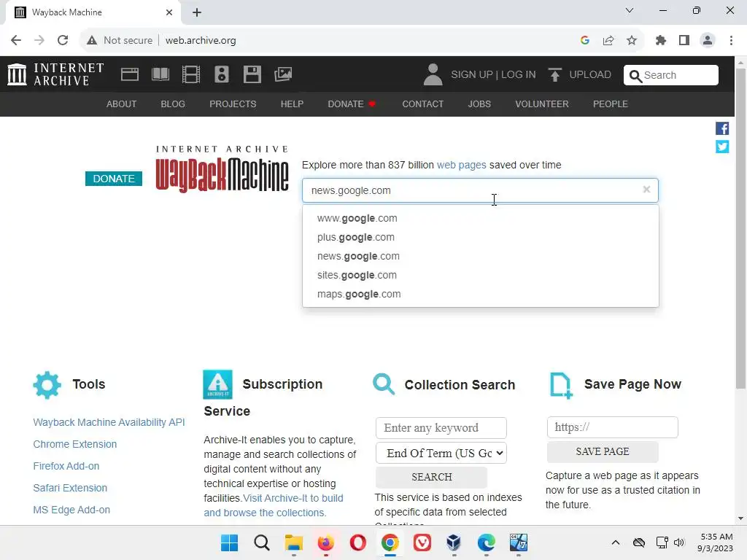Open the VOLUNTEER menu item
Viewport: 747px width, 560px height.
(x=542, y=104)
